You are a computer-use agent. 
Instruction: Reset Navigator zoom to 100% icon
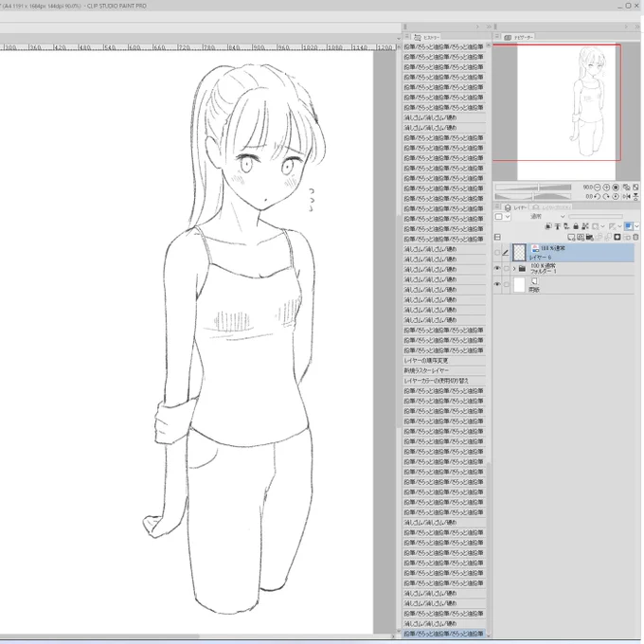[x=616, y=188]
